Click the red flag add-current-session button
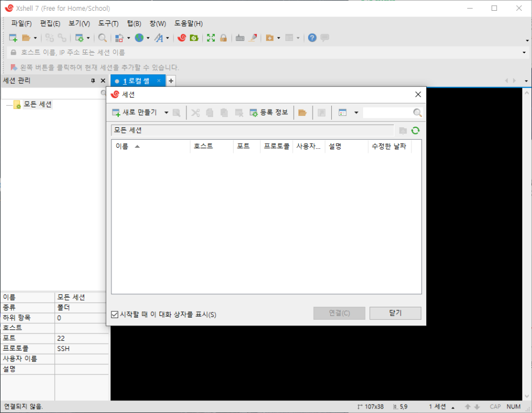This screenshot has width=532, height=413. [14, 67]
